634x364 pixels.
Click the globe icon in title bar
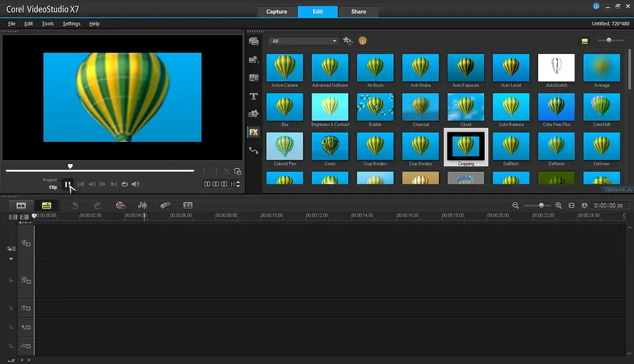[x=596, y=6]
